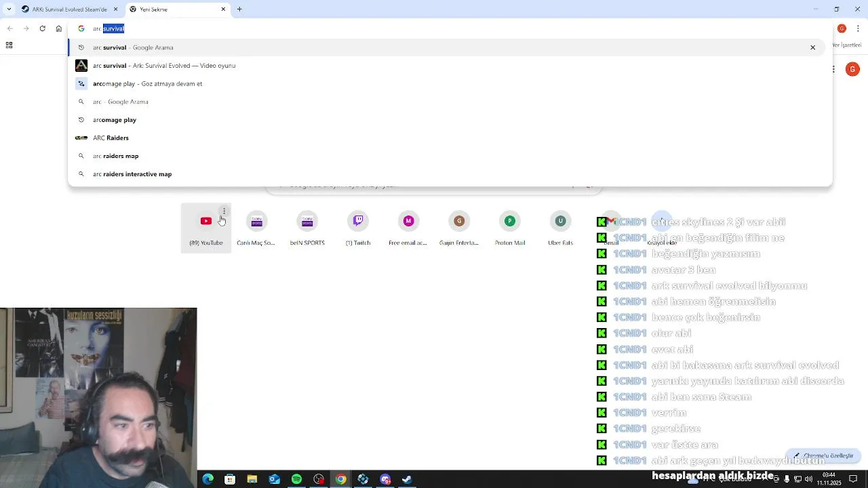Screen dimensions: 868x488
Task: Open the volume icon in system tray
Action: coord(808,479)
